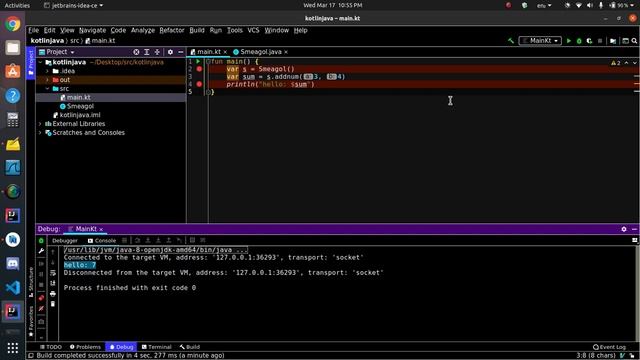Open Debug panel settings gear
This screenshot has width=640, height=360.
click(x=624, y=229)
